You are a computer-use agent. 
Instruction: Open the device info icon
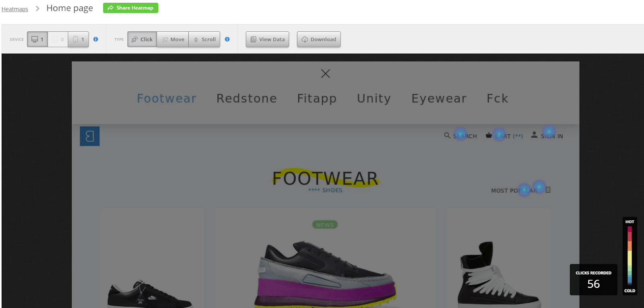click(96, 39)
